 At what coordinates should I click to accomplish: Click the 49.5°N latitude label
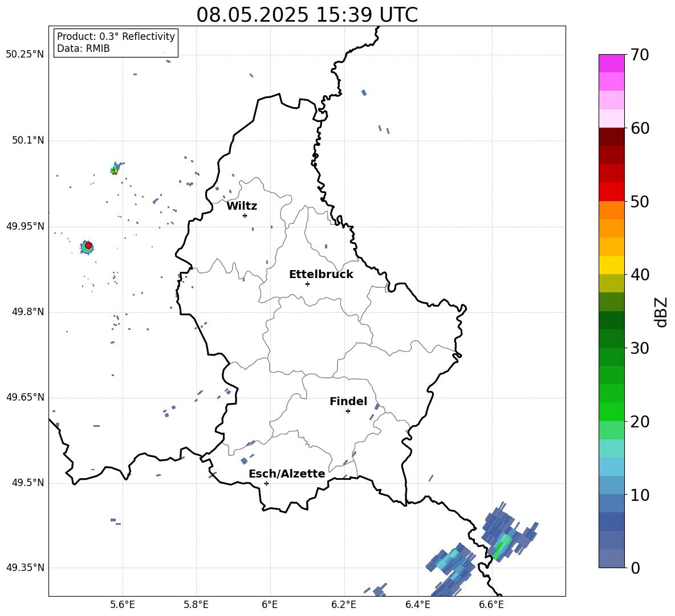point(28,483)
